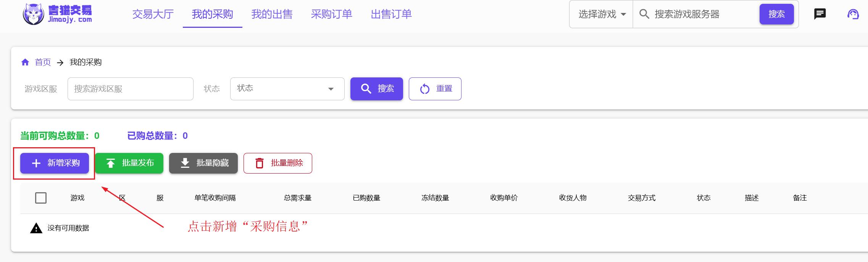
Task: Click the trash icon in 批量删除
Action: [260, 163]
